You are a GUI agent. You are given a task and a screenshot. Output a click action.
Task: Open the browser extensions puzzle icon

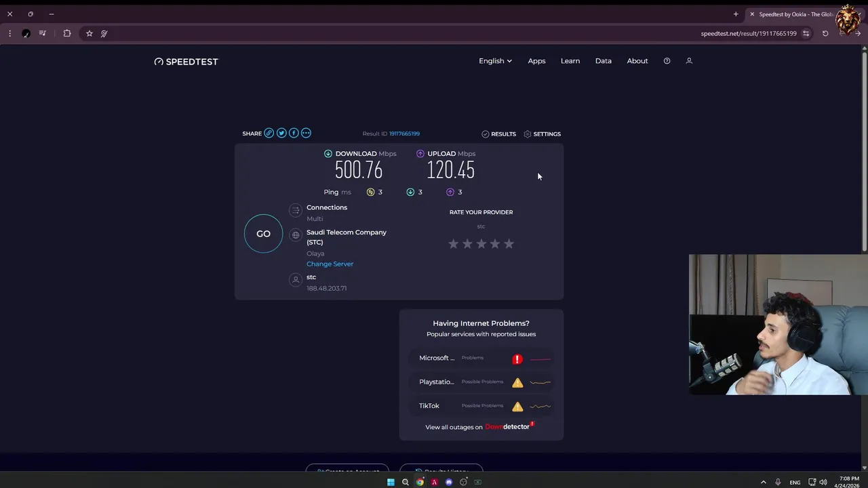67,33
